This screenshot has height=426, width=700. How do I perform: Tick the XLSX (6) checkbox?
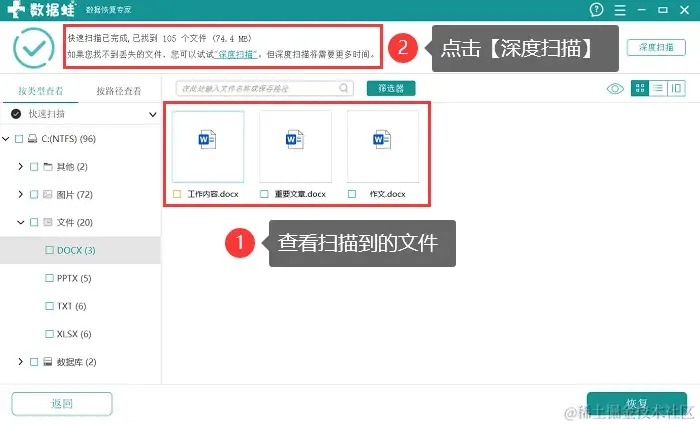click(x=50, y=334)
